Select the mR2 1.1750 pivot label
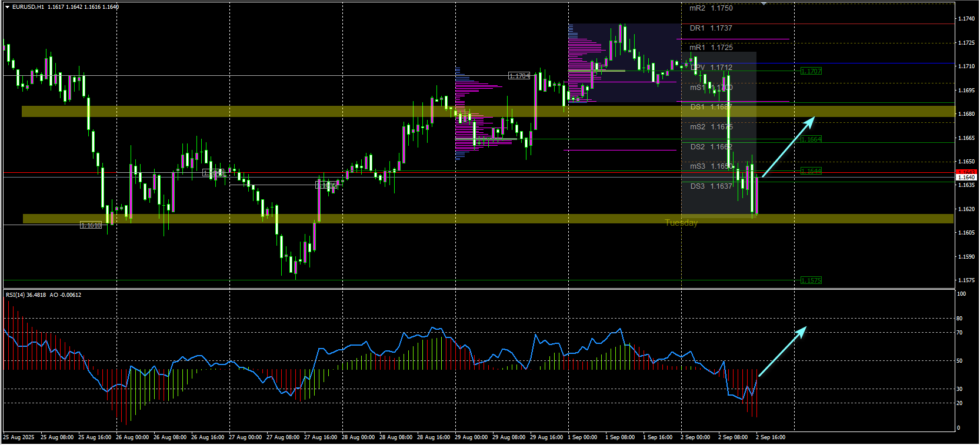 click(711, 8)
